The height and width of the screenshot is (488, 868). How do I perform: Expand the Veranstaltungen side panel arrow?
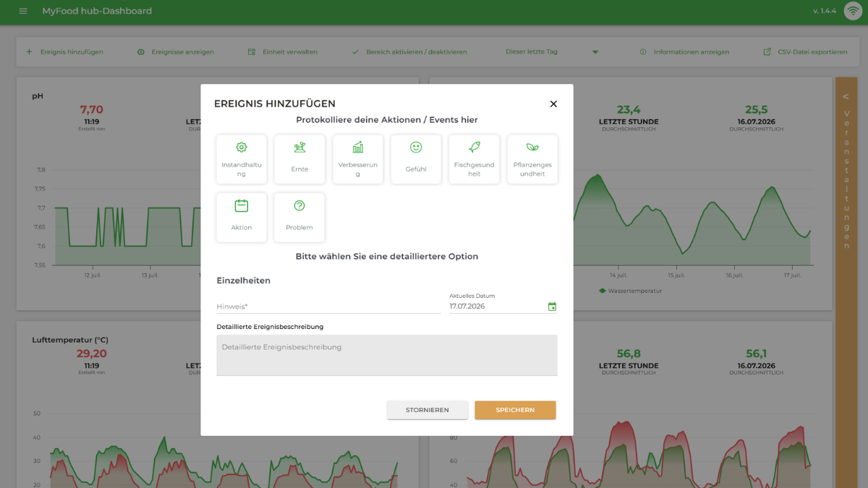tap(846, 96)
